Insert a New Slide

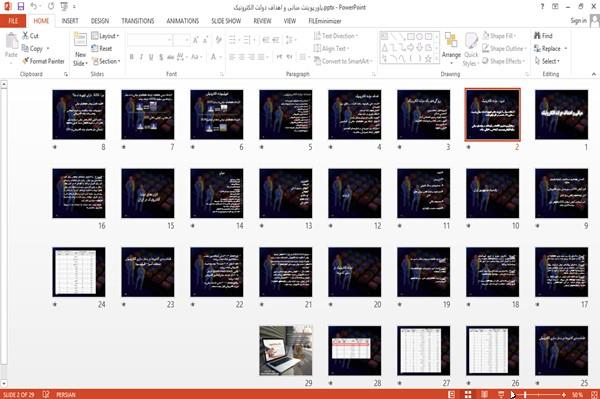coord(80,49)
